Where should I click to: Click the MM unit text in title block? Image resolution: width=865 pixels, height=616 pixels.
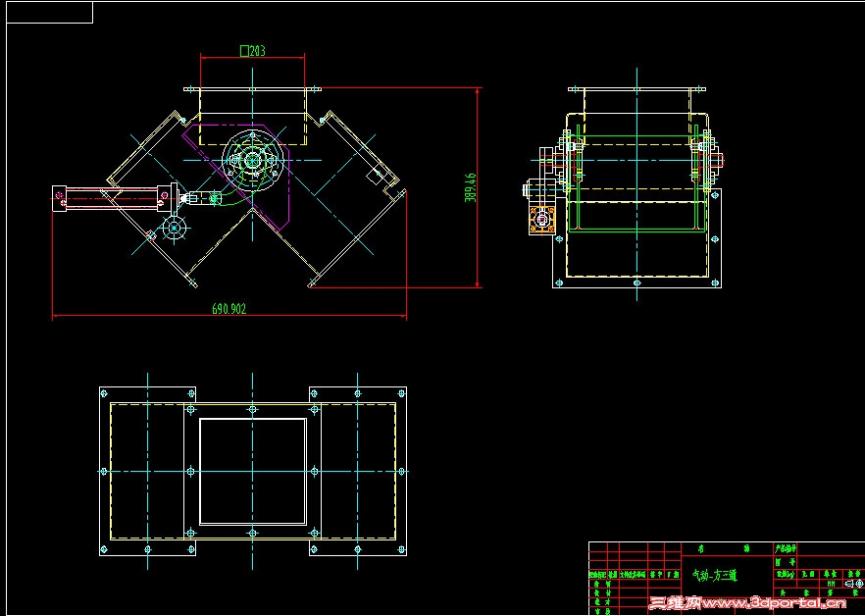click(x=831, y=584)
